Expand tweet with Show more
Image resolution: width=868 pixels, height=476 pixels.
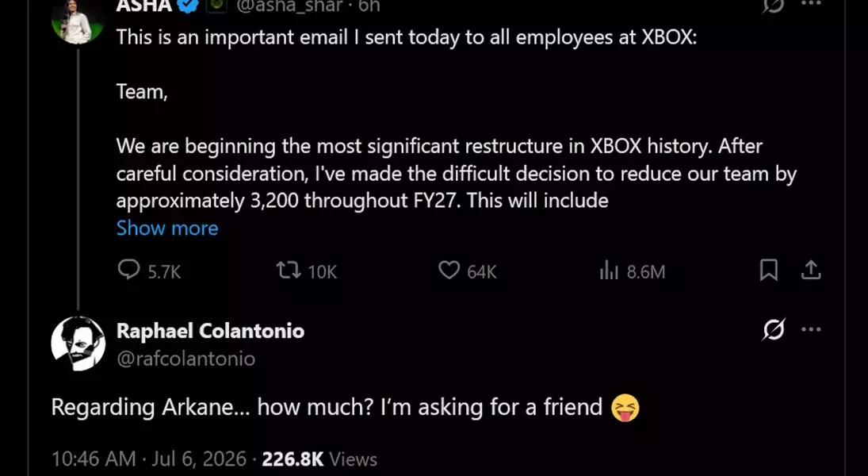tap(167, 228)
